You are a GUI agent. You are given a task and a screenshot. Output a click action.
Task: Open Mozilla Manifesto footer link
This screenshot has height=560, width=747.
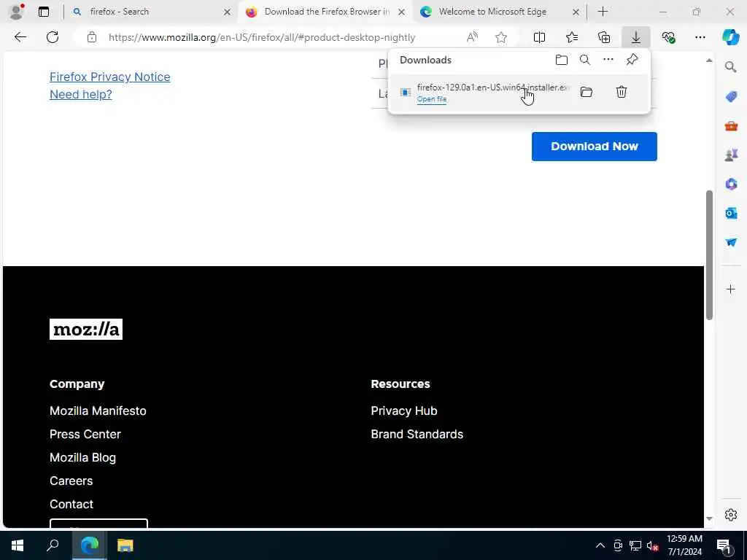[x=98, y=411]
